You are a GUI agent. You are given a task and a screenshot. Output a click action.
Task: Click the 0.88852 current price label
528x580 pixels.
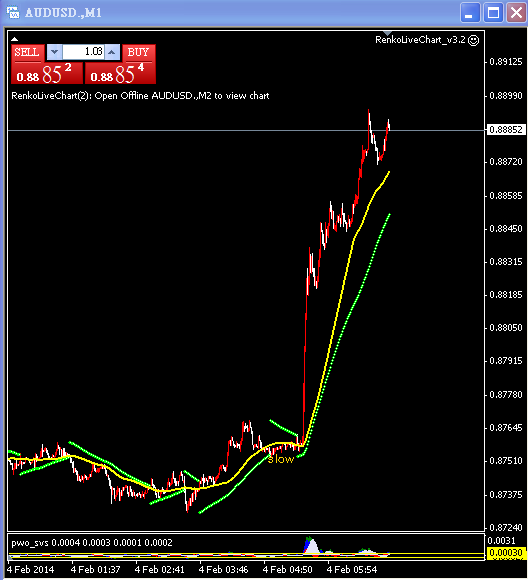(506, 130)
